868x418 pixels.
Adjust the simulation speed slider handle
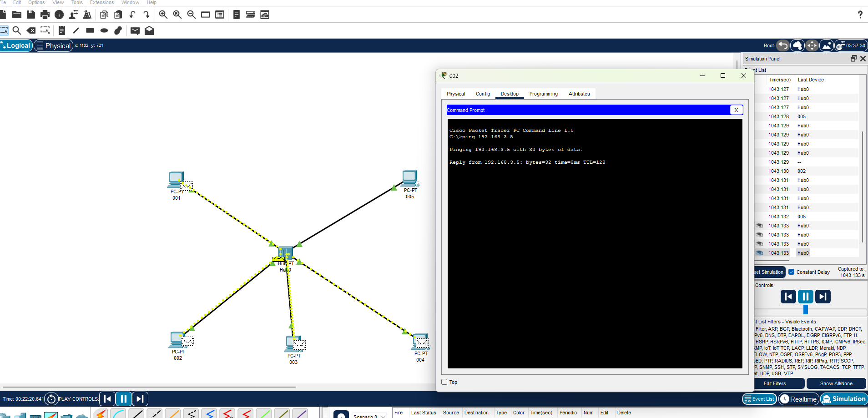click(806, 310)
